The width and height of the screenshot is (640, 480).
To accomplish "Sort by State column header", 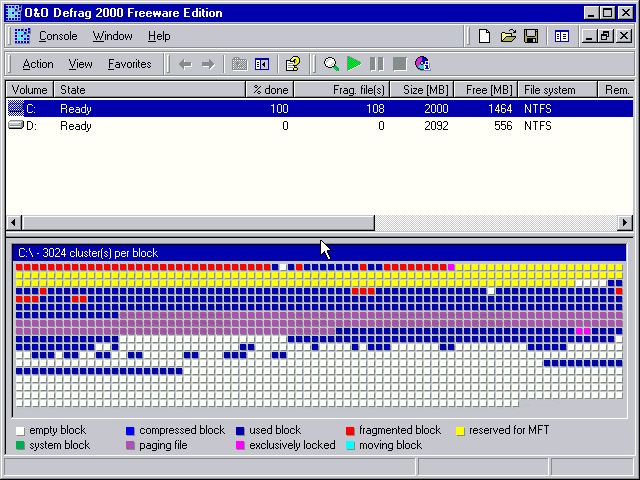I will 150,90.
